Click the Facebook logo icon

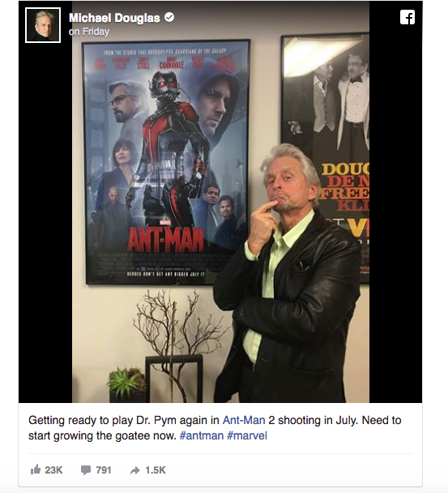tap(407, 17)
